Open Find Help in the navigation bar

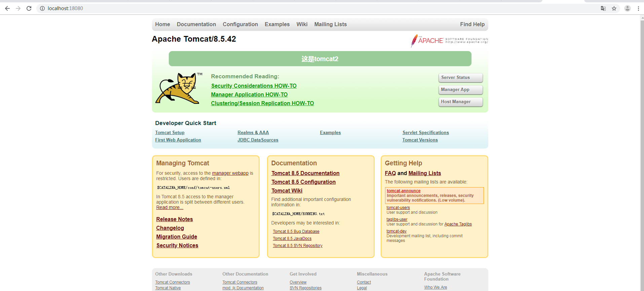472,24
